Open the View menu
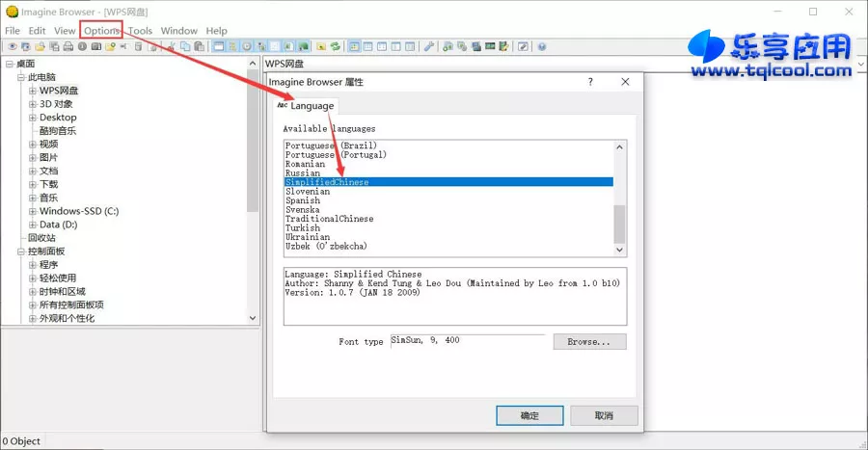 tap(65, 31)
